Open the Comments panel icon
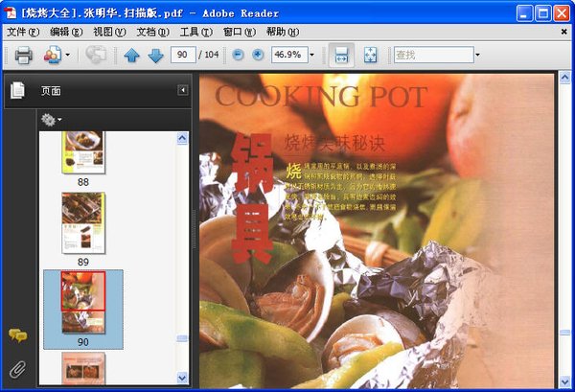This screenshot has height=392, width=575. 17,335
